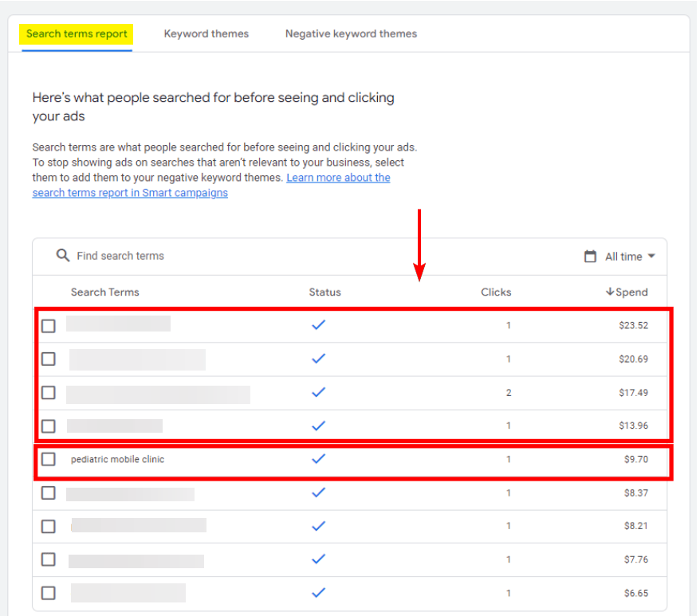Click the status checkmark on the $8.37 row
700x616 pixels.
point(318,492)
